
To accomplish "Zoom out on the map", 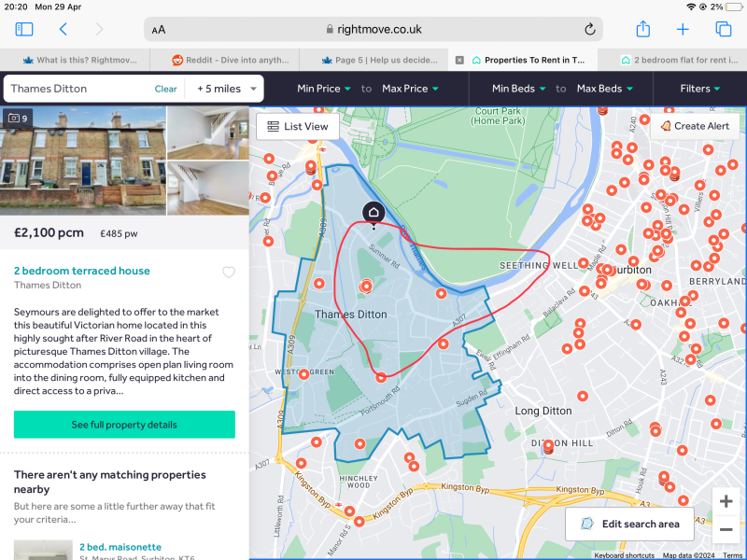I will coord(726,529).
